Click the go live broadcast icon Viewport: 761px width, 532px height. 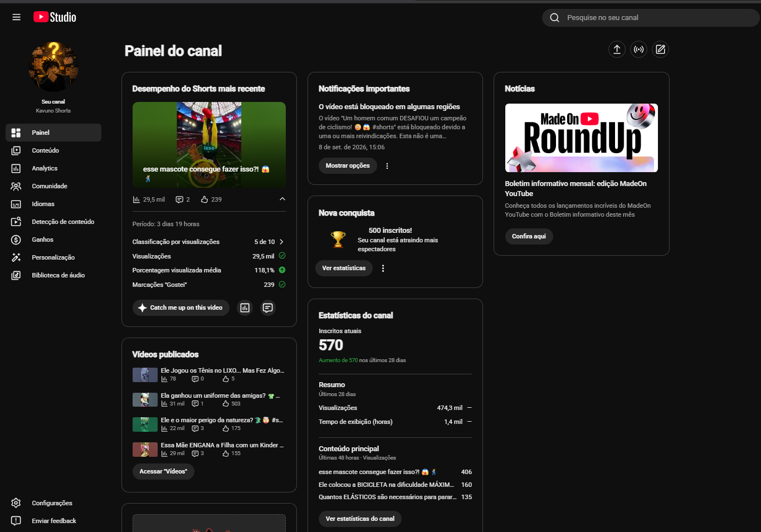coord(638,49)
